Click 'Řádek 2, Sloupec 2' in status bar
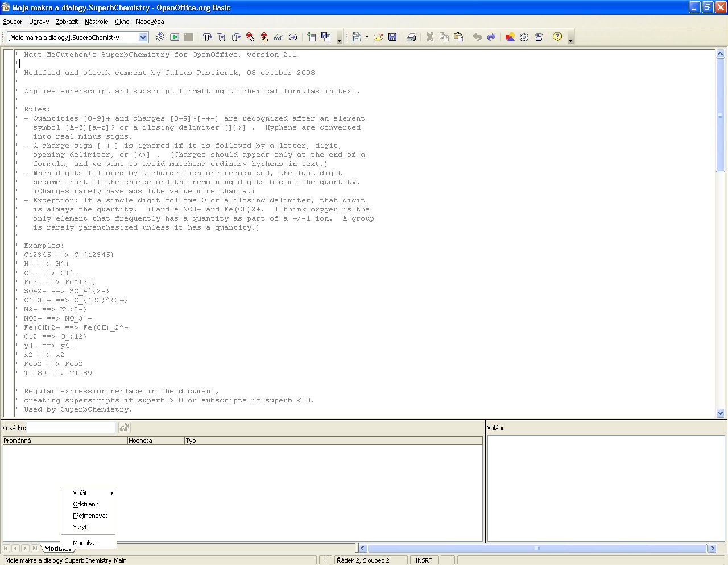This screenshot has height=565, width=728. click(x=371, y=560)
